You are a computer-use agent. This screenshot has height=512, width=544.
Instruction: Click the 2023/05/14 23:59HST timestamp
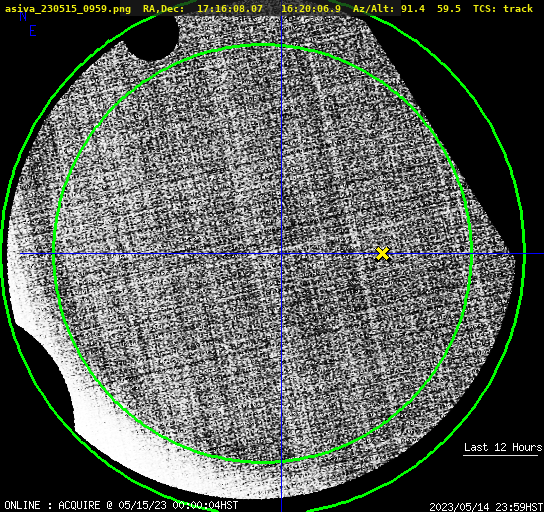(x=486, y=507)
